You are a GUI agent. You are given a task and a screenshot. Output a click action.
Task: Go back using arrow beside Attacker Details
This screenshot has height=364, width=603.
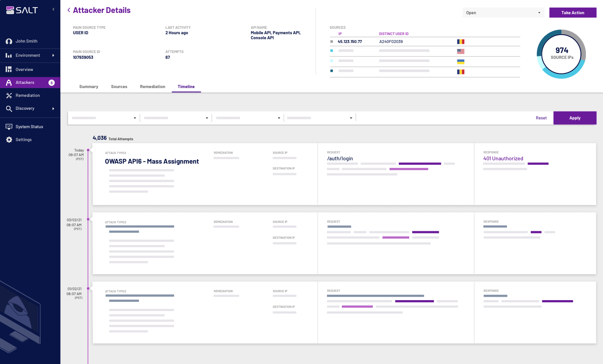coord(69,10)
